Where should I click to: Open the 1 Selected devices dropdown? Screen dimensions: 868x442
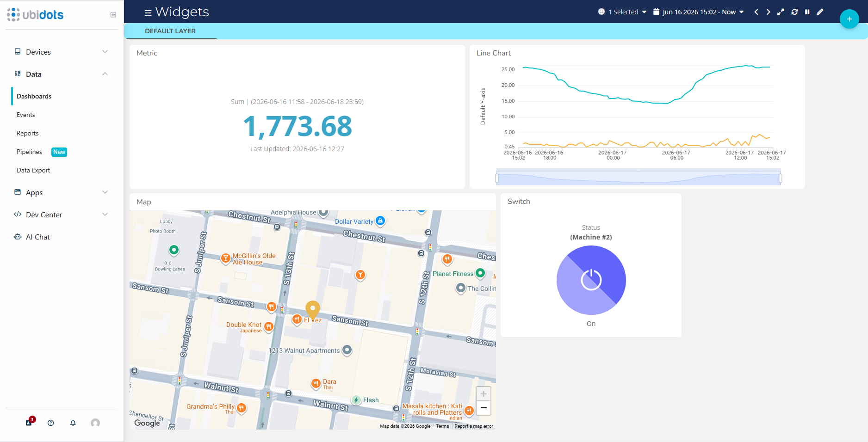click(622, 12)
